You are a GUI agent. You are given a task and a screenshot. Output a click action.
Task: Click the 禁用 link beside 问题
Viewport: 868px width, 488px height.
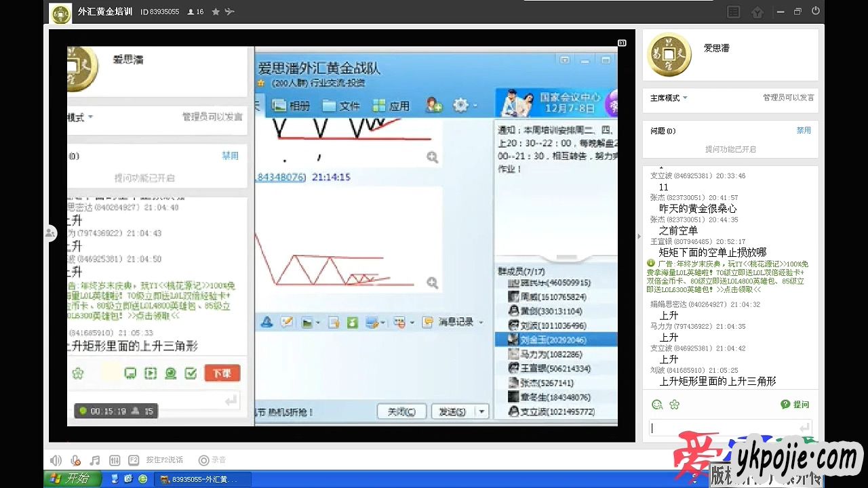(x=804, y=130)
